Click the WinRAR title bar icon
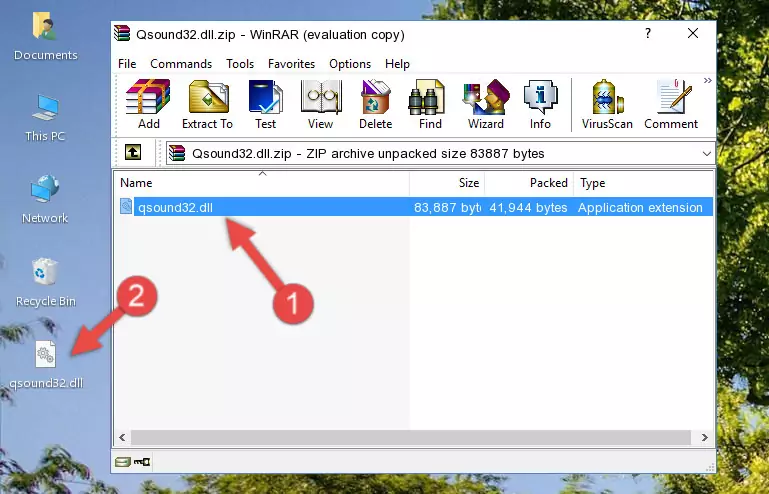769x494 pixels. point(122,34)
